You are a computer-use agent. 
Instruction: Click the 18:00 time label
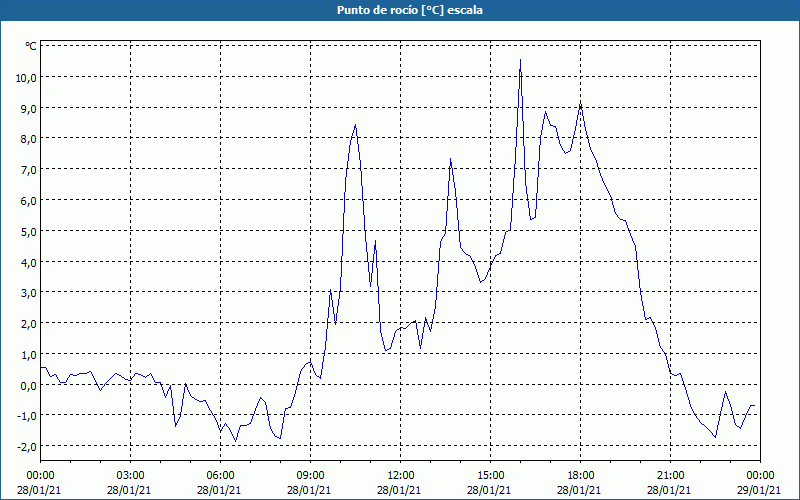click(x=581, y=476)
